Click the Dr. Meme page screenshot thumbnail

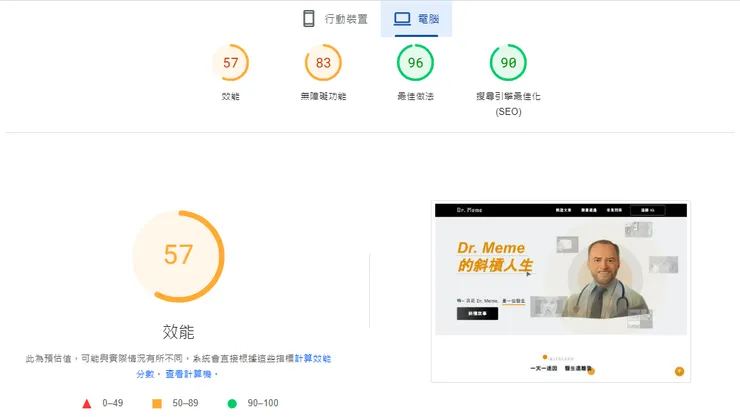561,292
